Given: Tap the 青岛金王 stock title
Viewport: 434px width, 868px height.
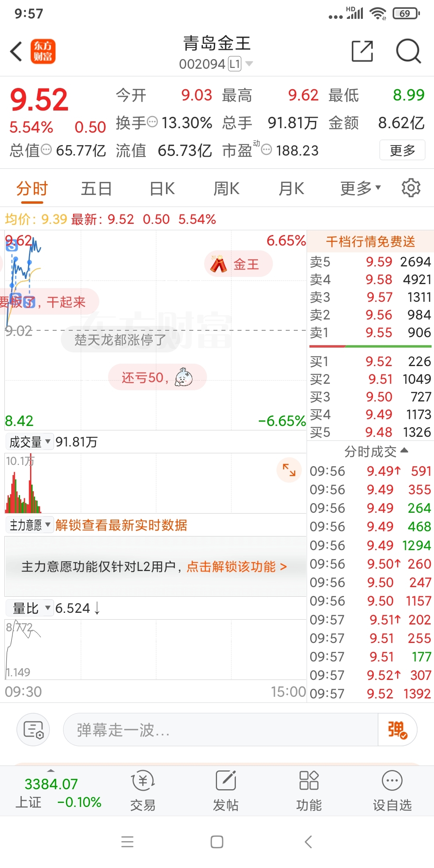Looking at the screenshot, I should (x=217, y=43).
